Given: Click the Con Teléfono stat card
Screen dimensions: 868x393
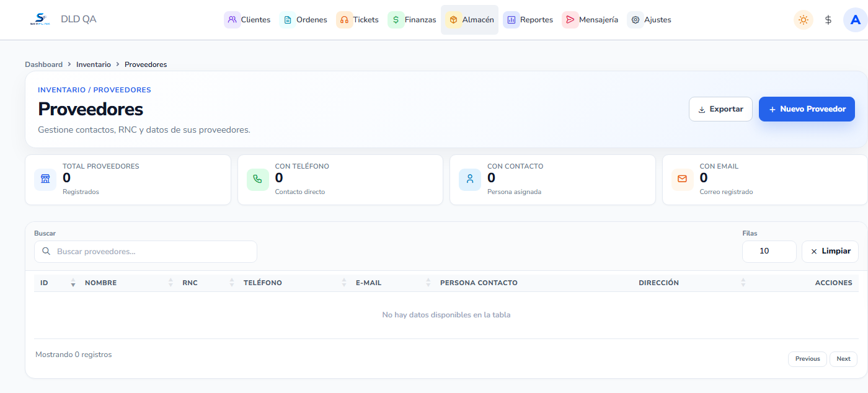Looking at the screenshot, I should [x=340, y=180].
